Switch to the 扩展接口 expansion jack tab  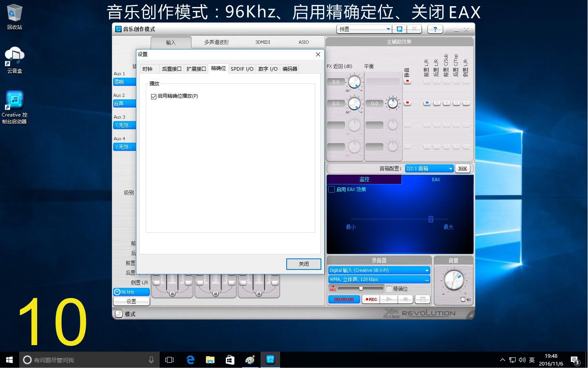click(x=196, y=69)
